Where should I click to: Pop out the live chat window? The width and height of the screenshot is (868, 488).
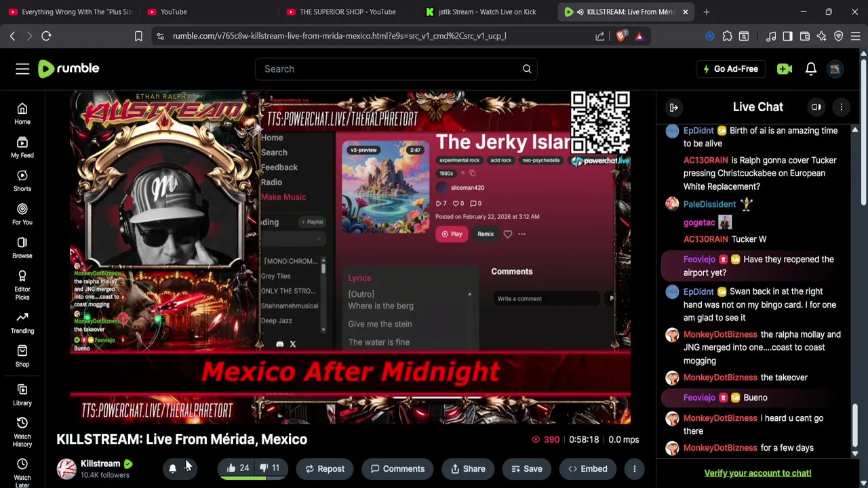click(x=816, y=107)
